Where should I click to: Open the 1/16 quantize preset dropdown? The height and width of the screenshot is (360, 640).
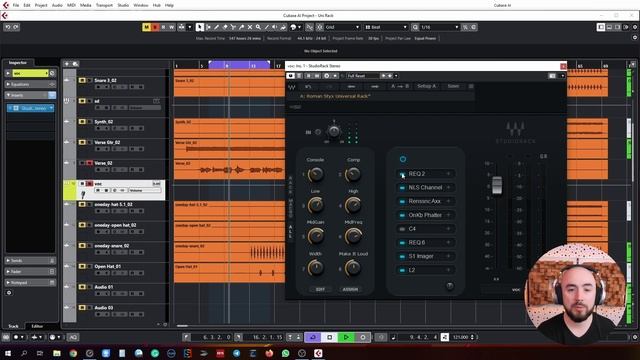pos(440,27)
